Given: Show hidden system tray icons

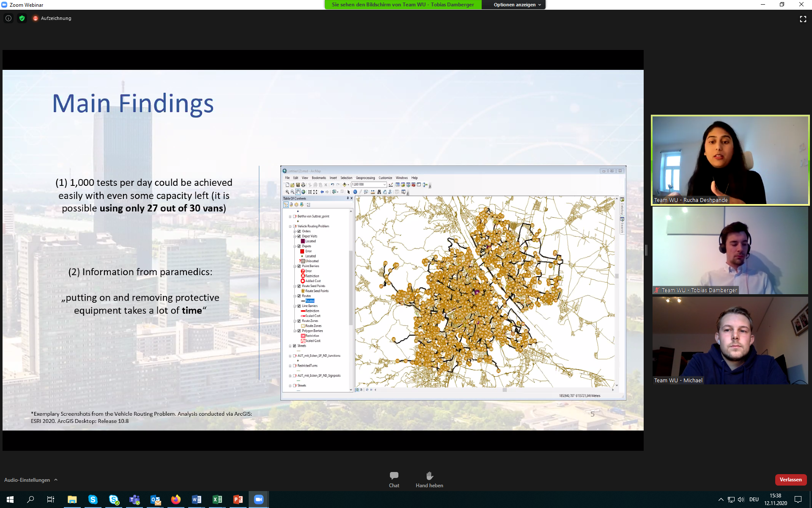Looking at the screenshot, I should (x=721, y=500).
